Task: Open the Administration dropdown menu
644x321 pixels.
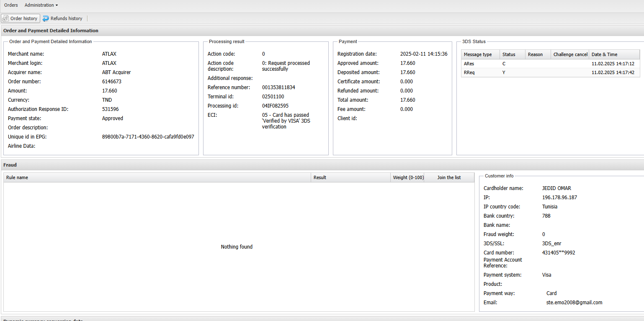Action: click(41, 5)
